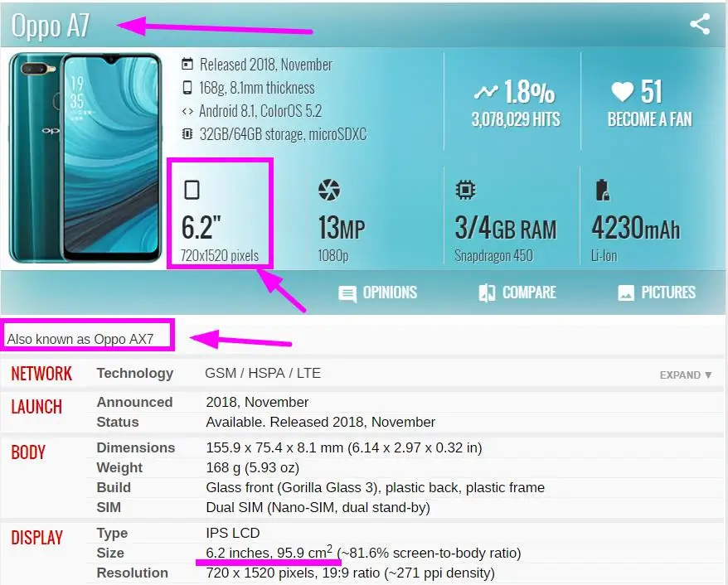Open the Opinions section

(x=390, y=292)
